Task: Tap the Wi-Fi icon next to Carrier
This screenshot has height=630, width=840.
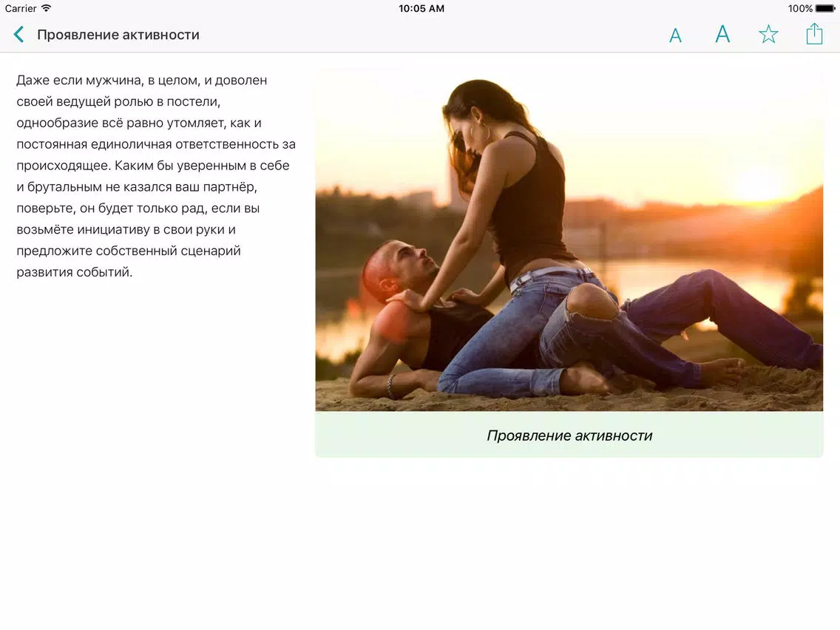Action: point(46,8)
